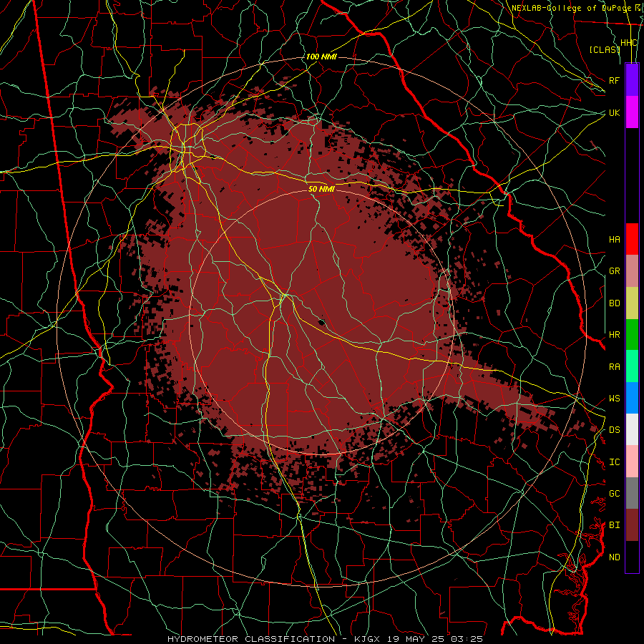Click the magenta UK color swatch

(632, 112)
